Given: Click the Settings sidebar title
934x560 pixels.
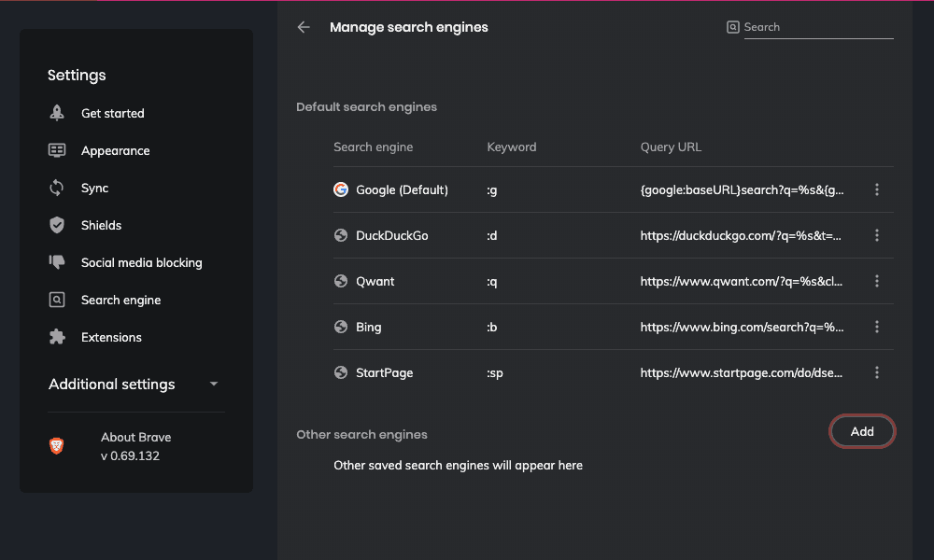Looking at the screenshot, I should point(77,76).
